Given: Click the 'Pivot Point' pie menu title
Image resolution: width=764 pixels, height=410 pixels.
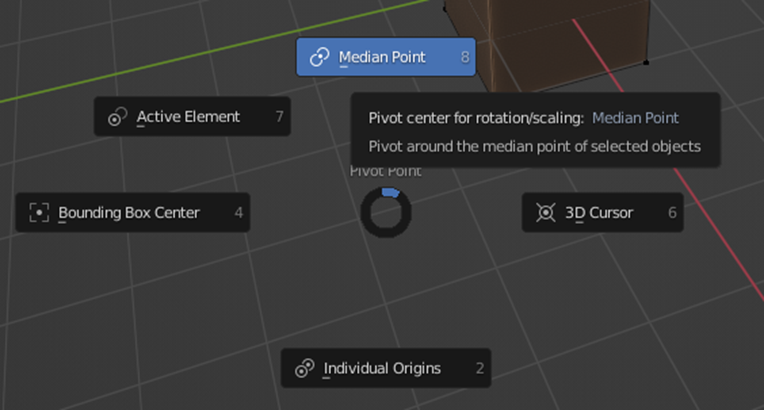Looking at the screenshot, I should click(386, 172).
